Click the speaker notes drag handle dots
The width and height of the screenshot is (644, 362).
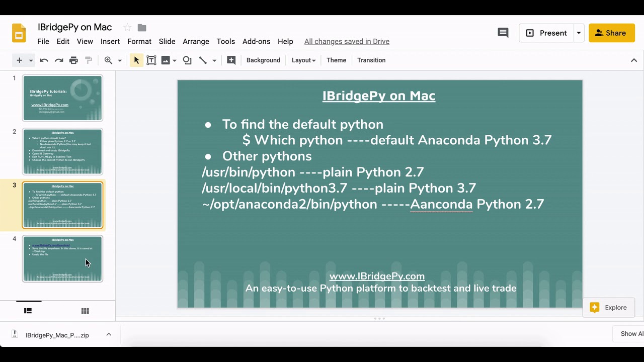(x=380, y=318)
